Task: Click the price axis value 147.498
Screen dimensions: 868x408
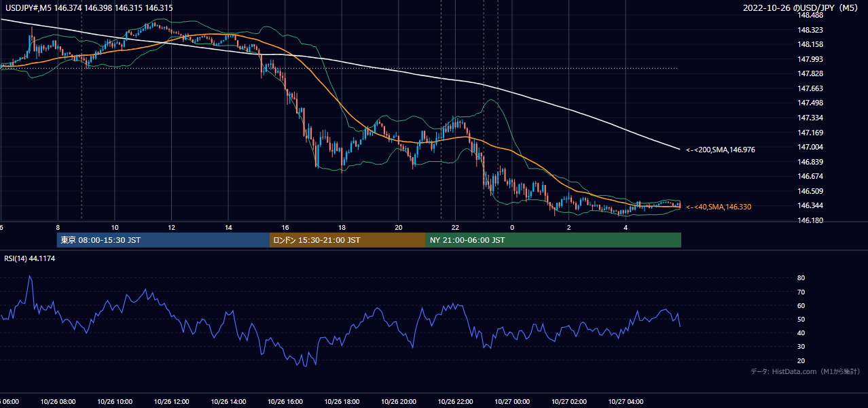Action: point(810,103)
